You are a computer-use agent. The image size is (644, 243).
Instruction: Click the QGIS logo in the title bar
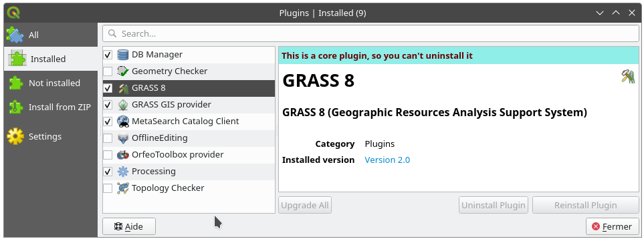click(13, 13)
